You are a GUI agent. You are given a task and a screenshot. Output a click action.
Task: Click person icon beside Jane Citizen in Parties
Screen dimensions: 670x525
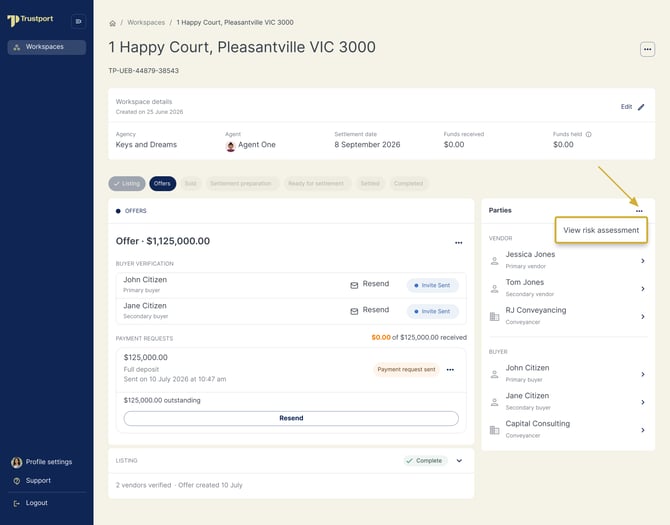pos(494,402)
